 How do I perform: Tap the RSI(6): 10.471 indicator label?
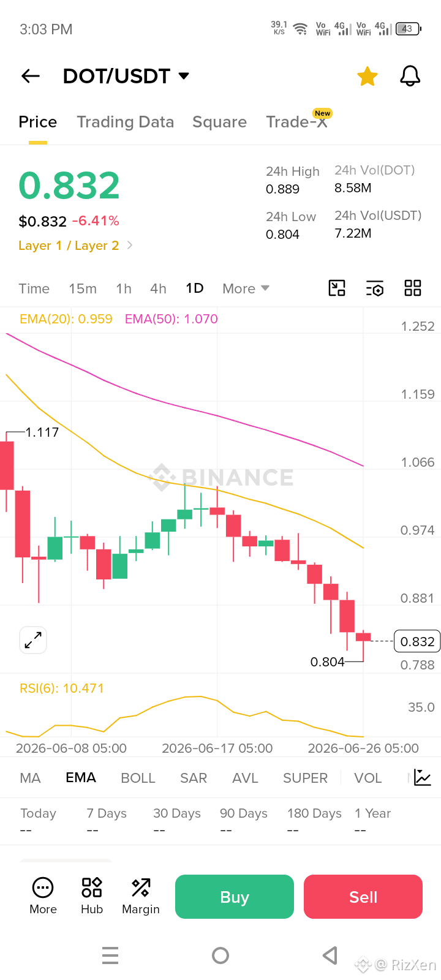tap(62, 688)
